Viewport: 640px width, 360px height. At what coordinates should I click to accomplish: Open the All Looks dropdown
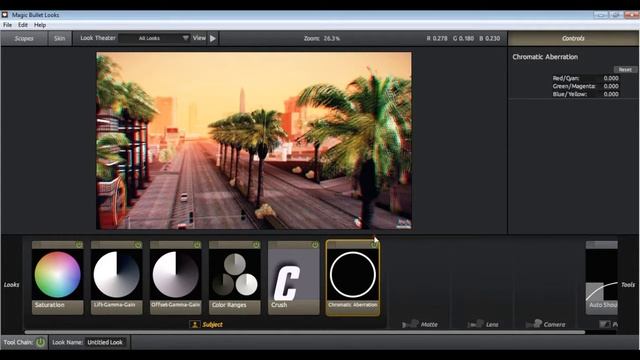click(x=154, y=38)
